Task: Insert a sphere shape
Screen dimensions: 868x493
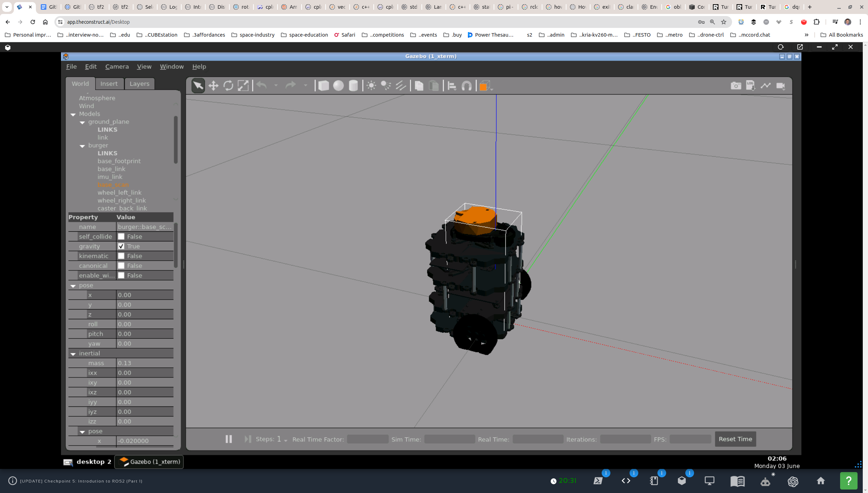Action: click(338, 86)
